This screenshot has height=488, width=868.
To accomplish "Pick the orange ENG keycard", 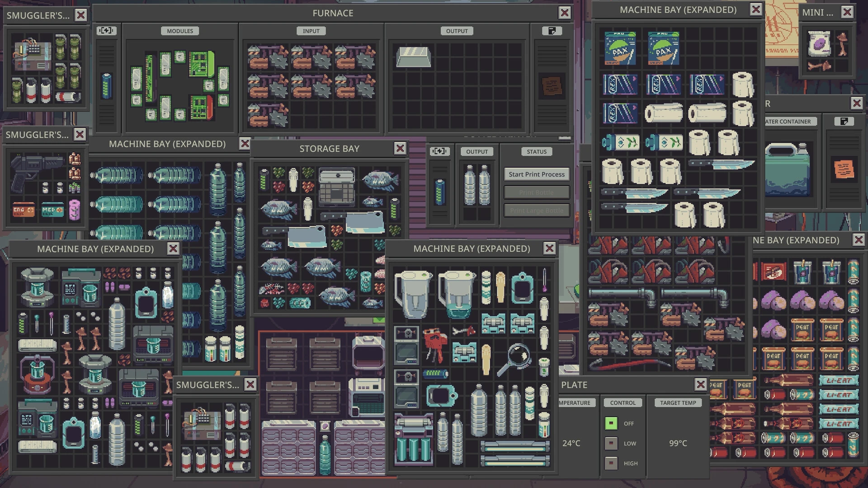I will click(x=24, y=211).
